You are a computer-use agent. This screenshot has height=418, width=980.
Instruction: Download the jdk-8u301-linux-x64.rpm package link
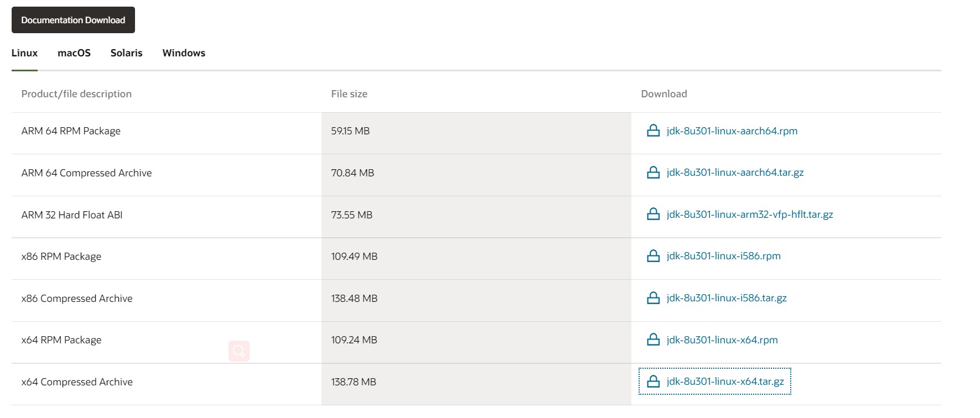[722, 340]
